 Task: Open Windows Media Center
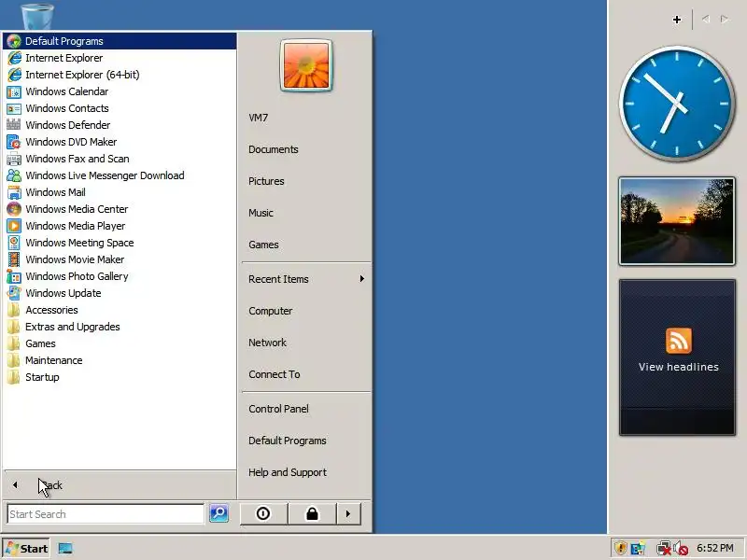coord(120,209)
